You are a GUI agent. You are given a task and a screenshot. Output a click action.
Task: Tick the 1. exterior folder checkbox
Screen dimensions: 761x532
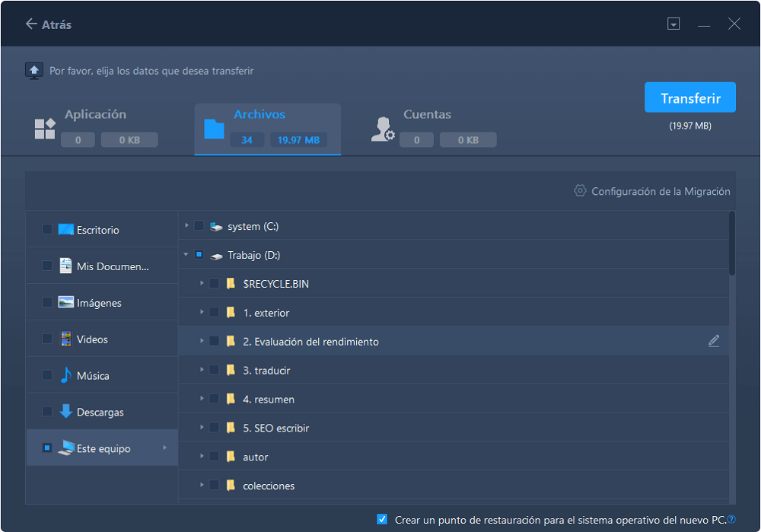(214, 312)
